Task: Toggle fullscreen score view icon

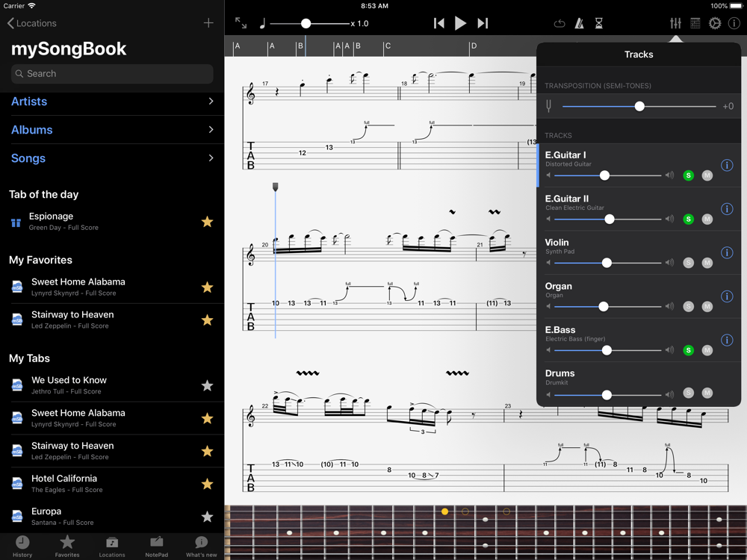Action: coord(241,23)
